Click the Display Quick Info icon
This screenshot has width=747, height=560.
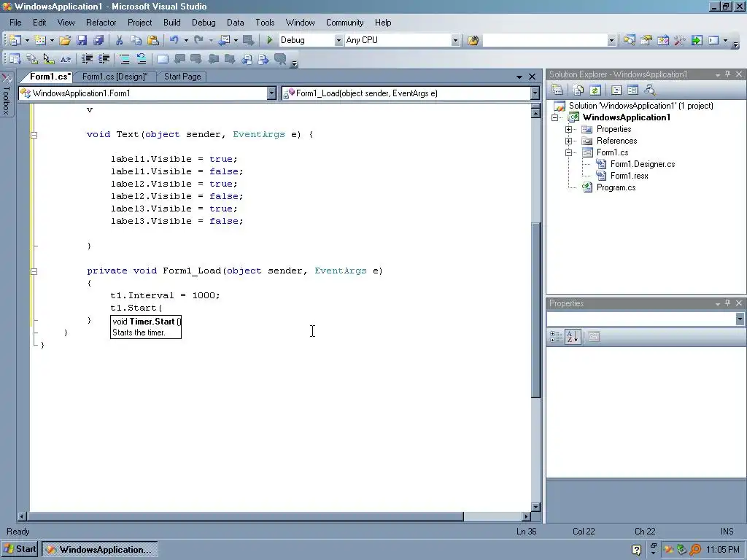click(49, 59)
